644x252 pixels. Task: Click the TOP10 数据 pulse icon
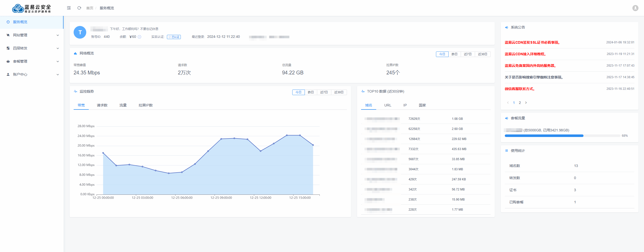pyautogui.click(x=363, y=91)
